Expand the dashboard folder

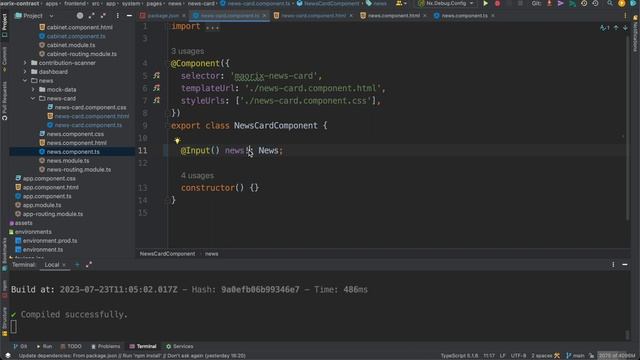25,72
